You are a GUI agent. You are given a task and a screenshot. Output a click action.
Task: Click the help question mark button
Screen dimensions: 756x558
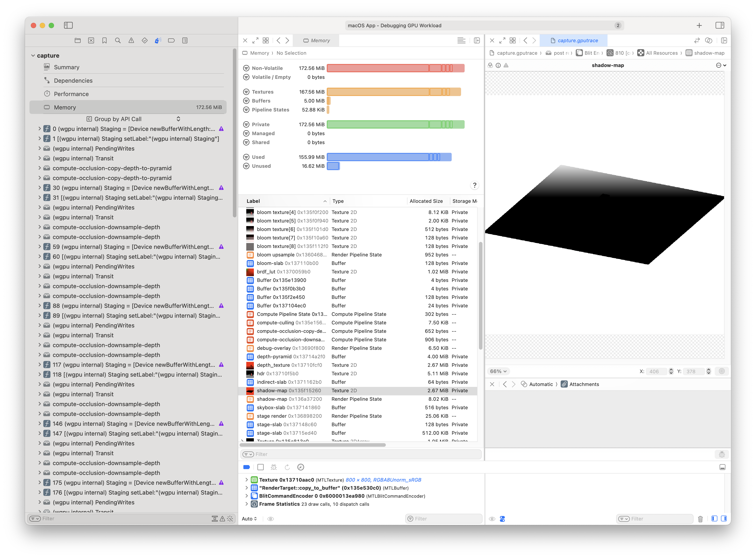pyautogui.click(x=475, y=185)
